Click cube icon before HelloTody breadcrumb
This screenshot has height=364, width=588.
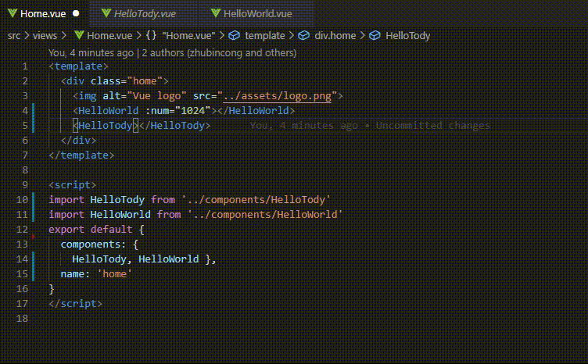point(375,36)
